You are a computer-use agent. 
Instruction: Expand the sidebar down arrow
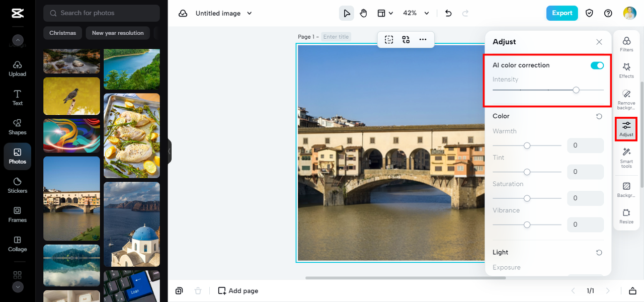[18, 287]
